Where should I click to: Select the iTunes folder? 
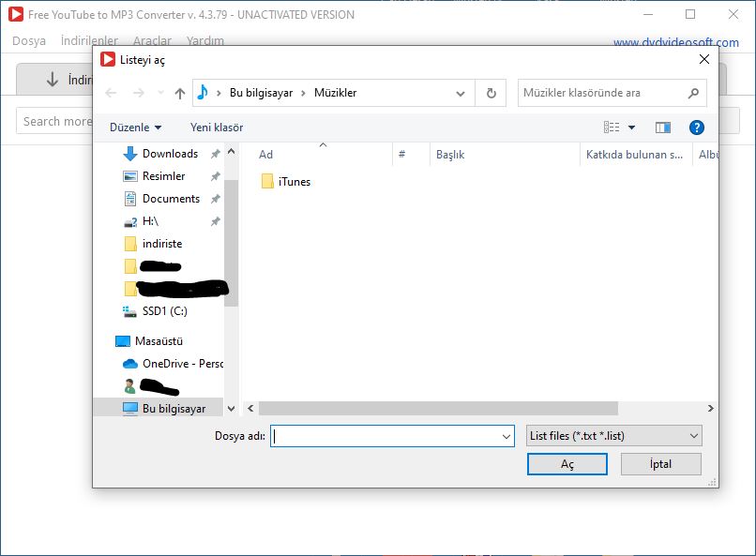tap(285, 182)
